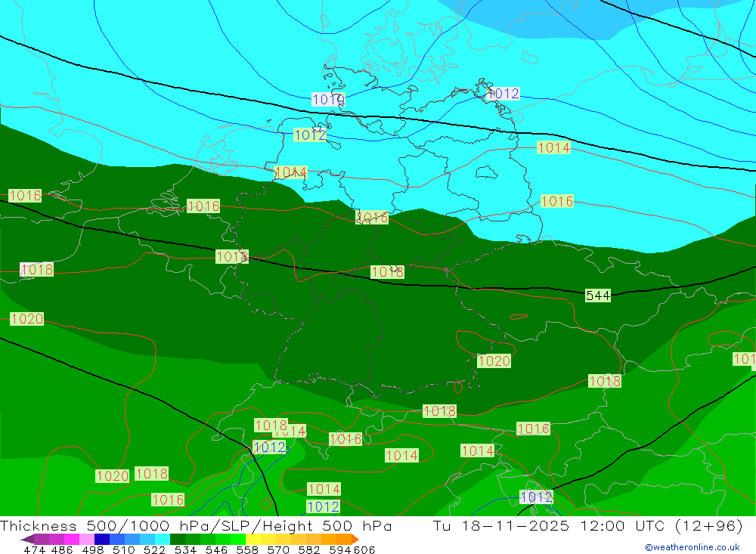This screenshot has width=756, height=554.
Task: Select the light pink legend swatch
Action: point(87,539)
